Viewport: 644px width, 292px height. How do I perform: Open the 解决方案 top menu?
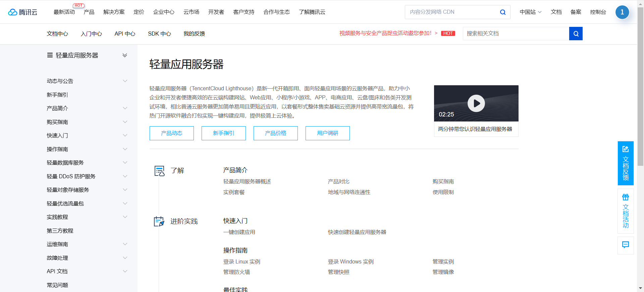114,12
